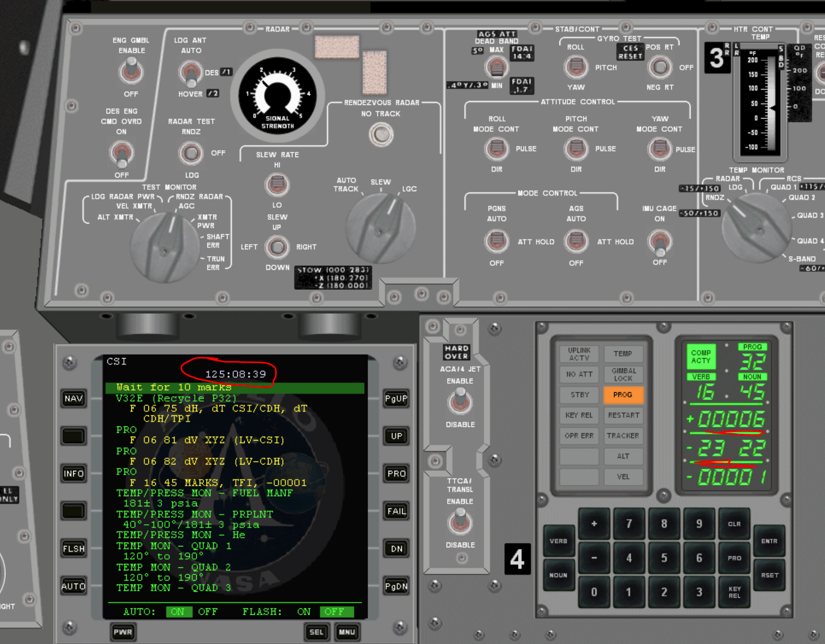
Task: Turn the AUTO TRACK/SLEW/LGC rotary knob
Action: pyautogui.click(x=380, y=228)
